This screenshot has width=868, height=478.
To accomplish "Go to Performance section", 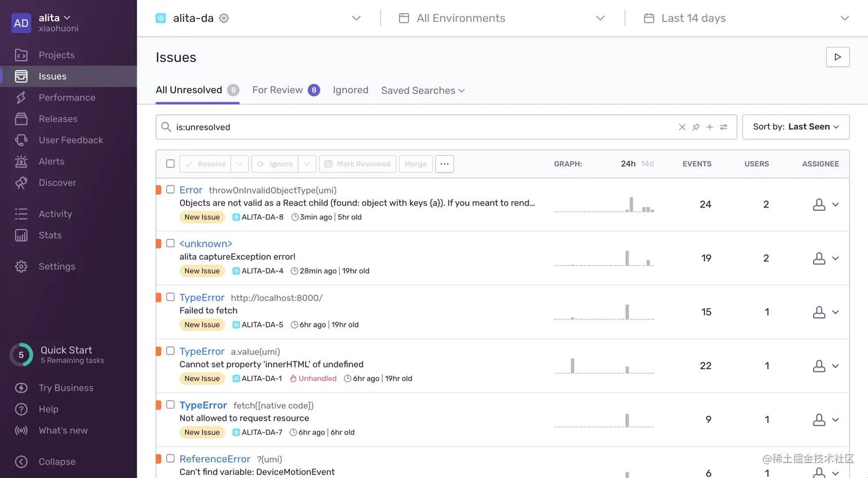I will pos(67,98).
